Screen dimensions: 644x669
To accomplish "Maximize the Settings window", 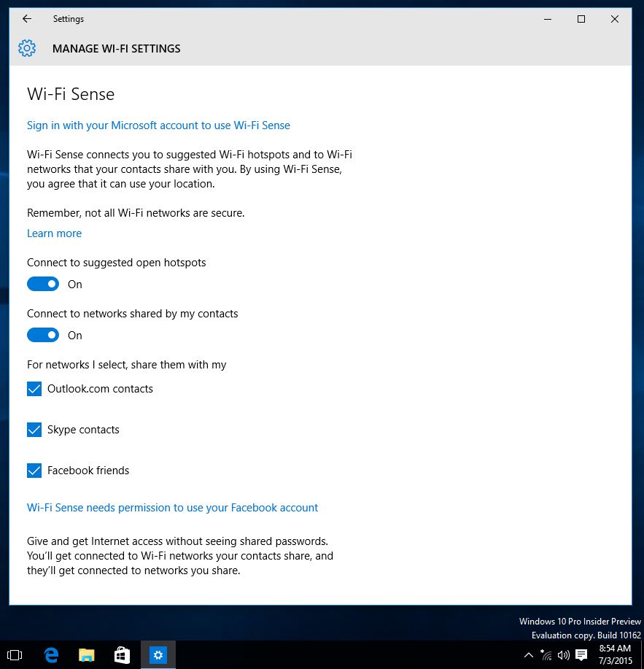I will pos(581,19).
